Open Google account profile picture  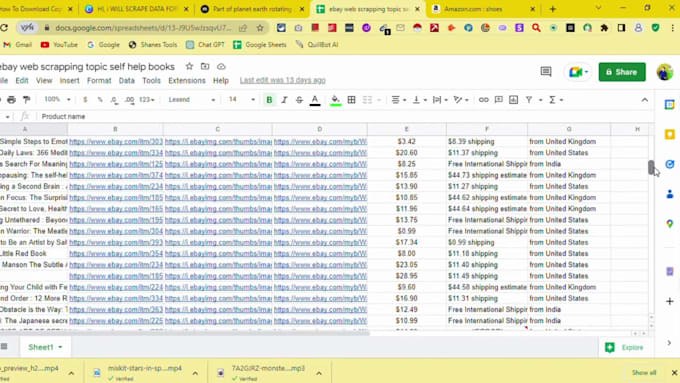click(664, 72)
